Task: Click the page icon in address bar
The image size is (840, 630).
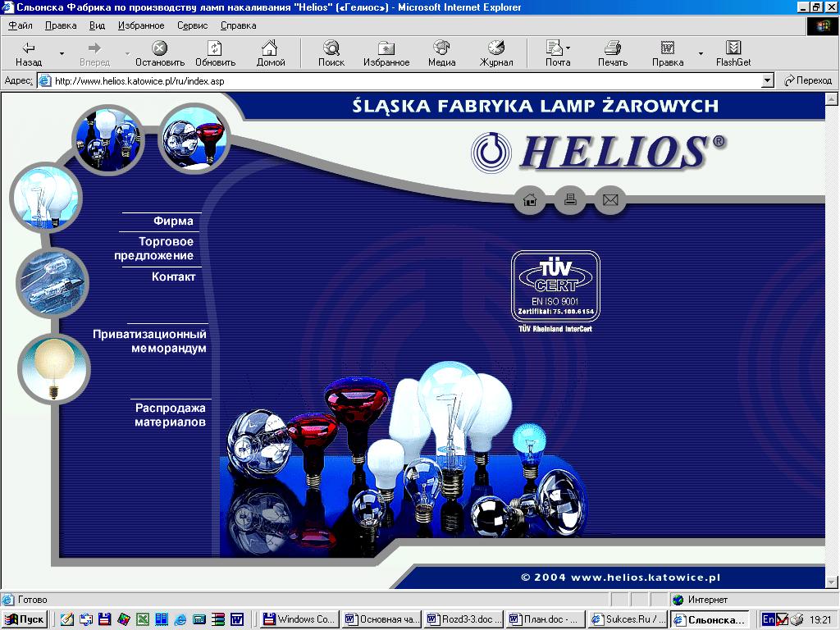Action: tap(45, 81)
